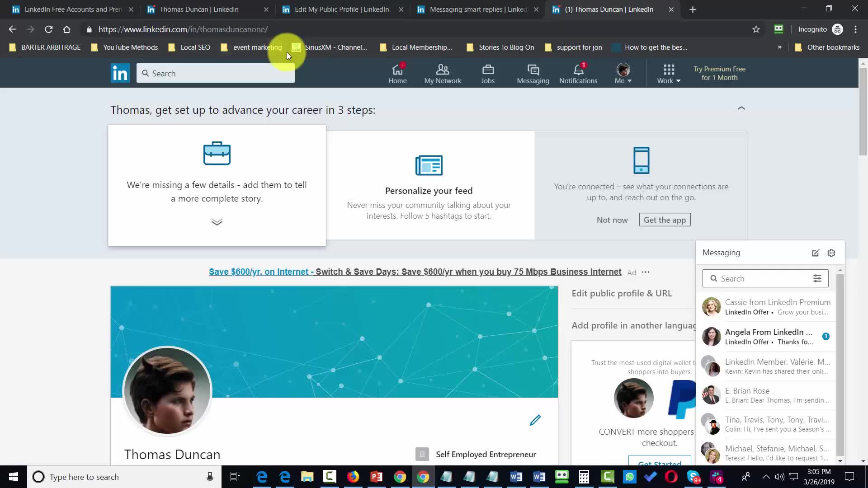Image resolution: width=868 pixels, height=488 pixels.
Task: Open Windows Start menu
Action: coord(14,477)
